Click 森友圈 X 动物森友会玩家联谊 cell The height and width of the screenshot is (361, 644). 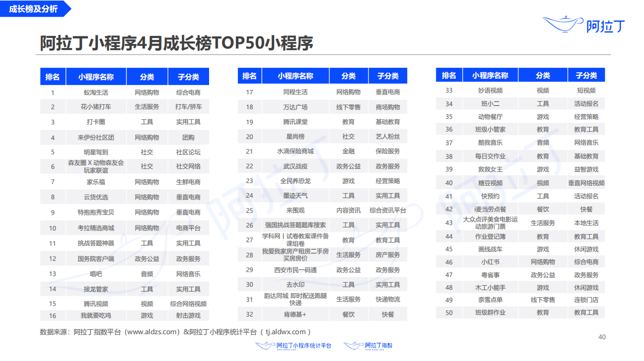[96, 166]
